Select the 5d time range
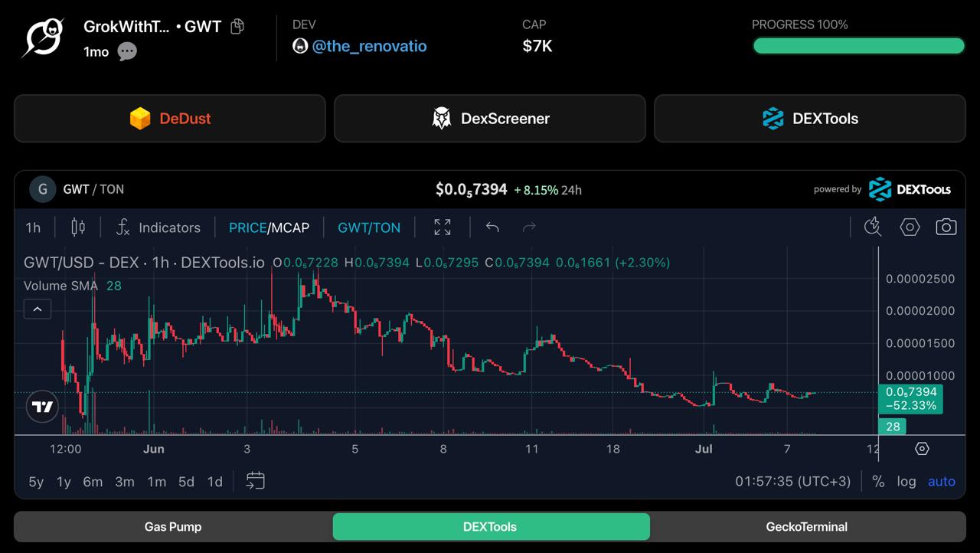Image resolution: width=980 pixels, height=553 pixels. click(186, 482)
